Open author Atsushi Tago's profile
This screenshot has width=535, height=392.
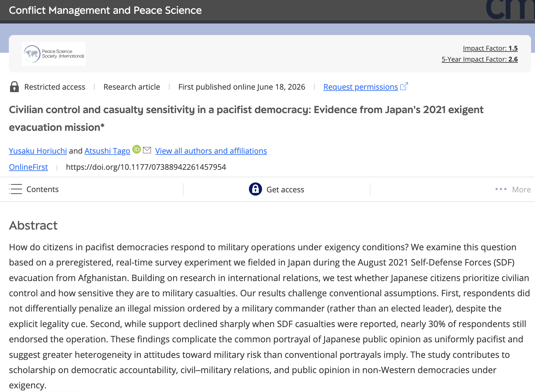click(x=107, y=151)
